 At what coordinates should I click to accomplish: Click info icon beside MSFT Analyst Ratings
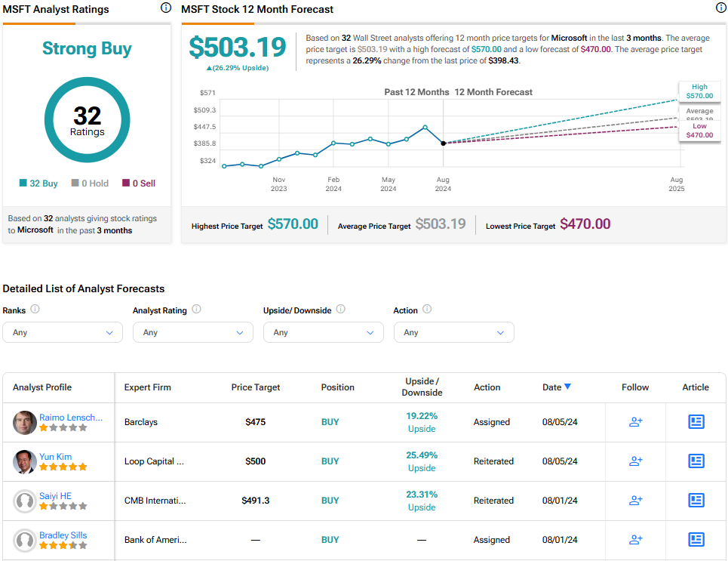pos(166,8)
